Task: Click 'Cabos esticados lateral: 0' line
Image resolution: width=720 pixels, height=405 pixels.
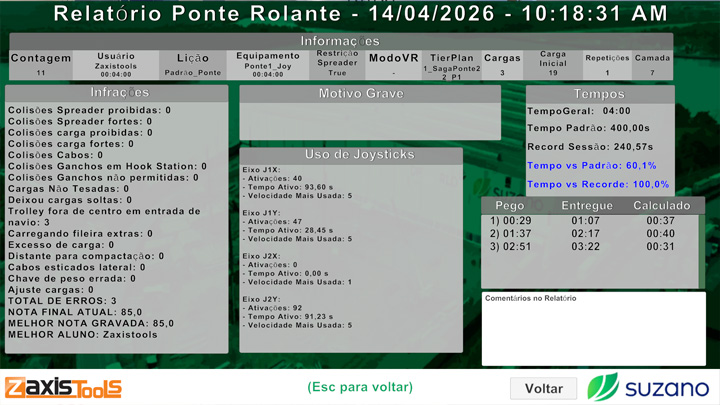Action: (77, 267)
